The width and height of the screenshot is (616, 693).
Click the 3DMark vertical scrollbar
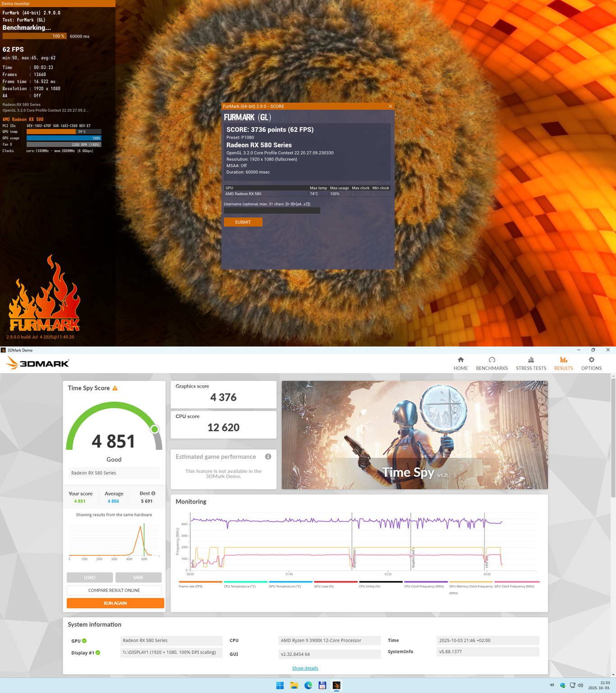[613, 438]
